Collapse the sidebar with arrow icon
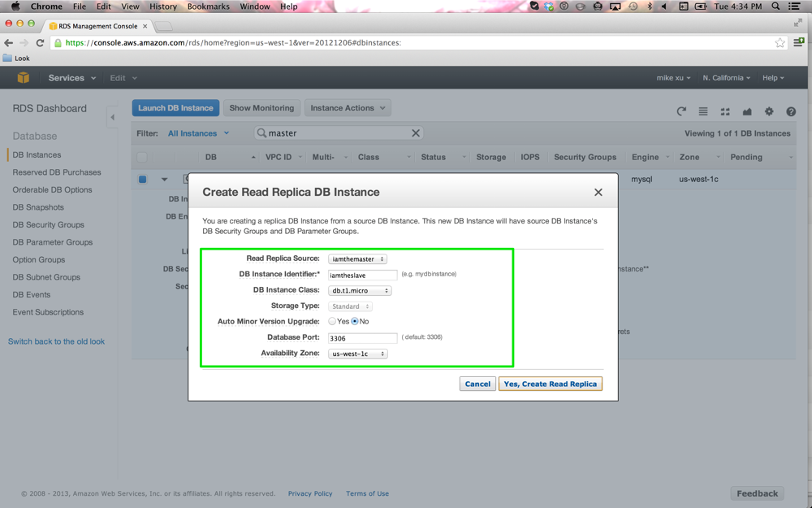812x508 pixels. tap(112, 118)
